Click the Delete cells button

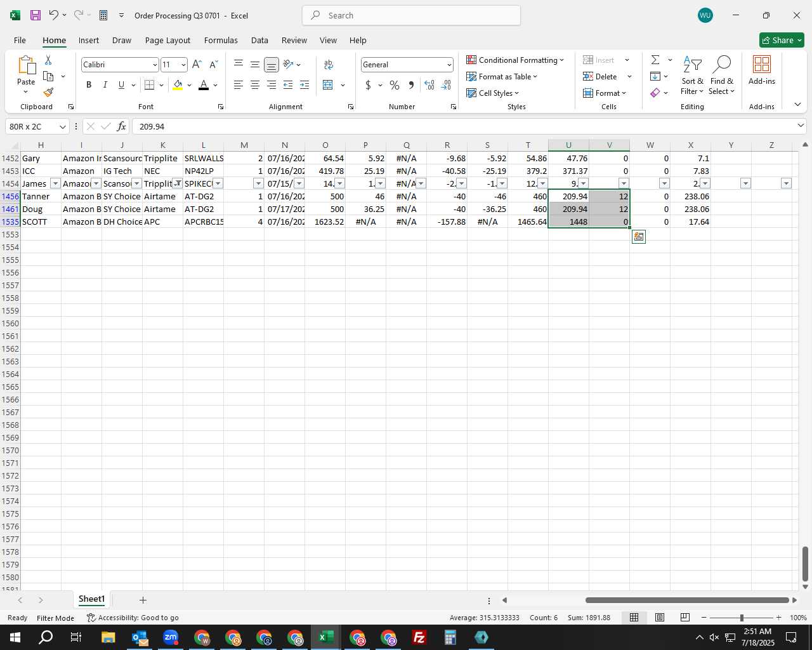tap(600, 76)
